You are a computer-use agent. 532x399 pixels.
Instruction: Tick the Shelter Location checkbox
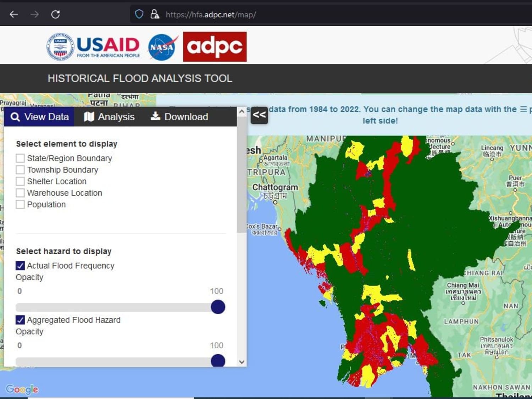coord(20,181)
